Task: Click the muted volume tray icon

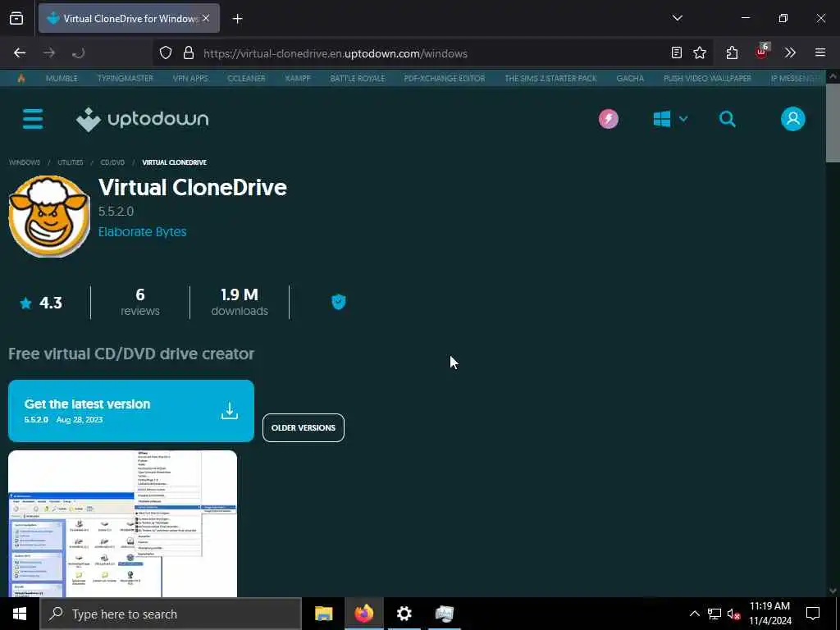Action: [733, 614]
